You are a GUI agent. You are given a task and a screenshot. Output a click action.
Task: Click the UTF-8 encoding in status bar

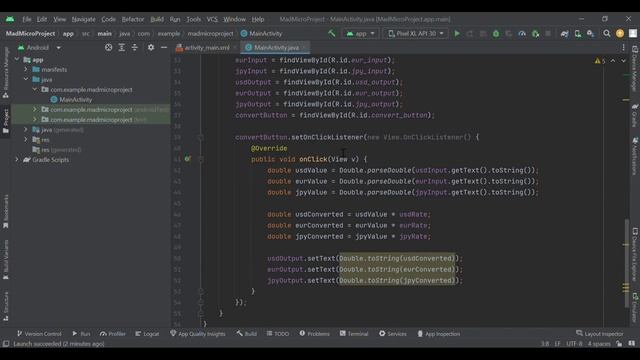[574, 344]
